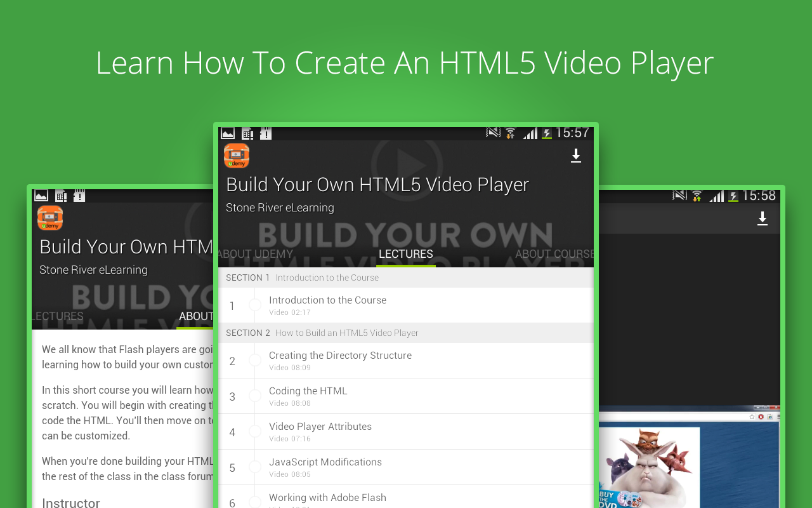Image resolution: width=812 pixels, height=508 pixels.
Task: Switch to LECTURES tab on the center phone
Action: 406,254
